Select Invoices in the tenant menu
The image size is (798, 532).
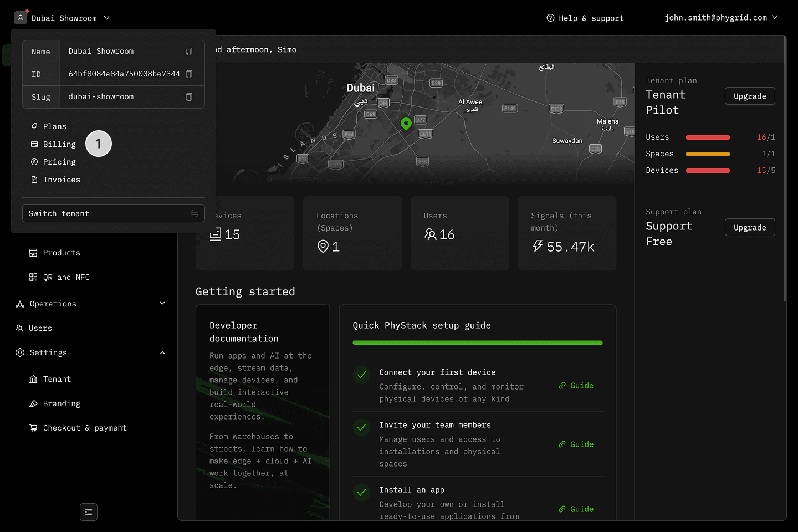tap(62, 180)
